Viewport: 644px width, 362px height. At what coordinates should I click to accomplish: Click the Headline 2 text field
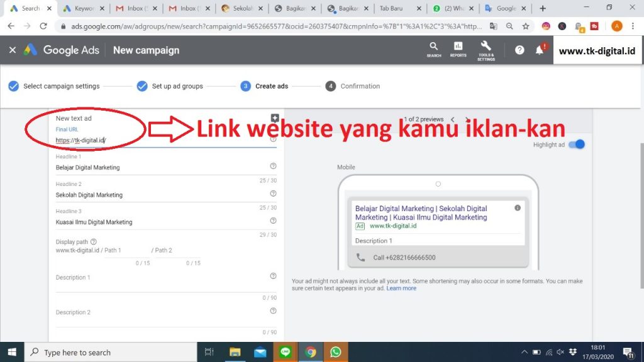157,195
